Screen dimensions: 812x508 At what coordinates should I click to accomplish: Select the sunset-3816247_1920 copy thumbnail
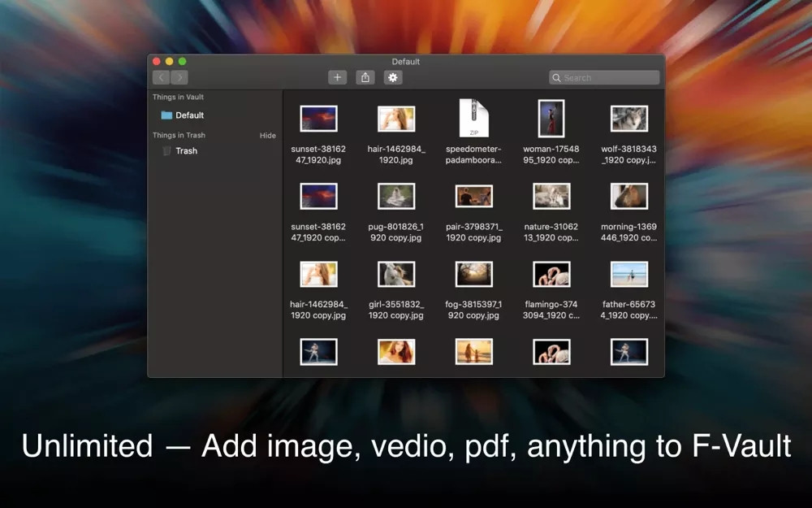pyautogui.click(x=318, y=197)
